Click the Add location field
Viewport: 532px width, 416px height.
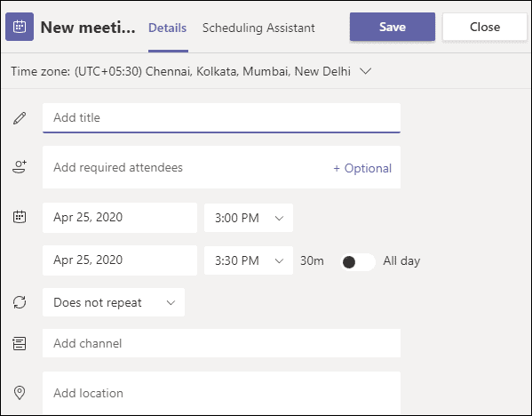pos(221,393)
